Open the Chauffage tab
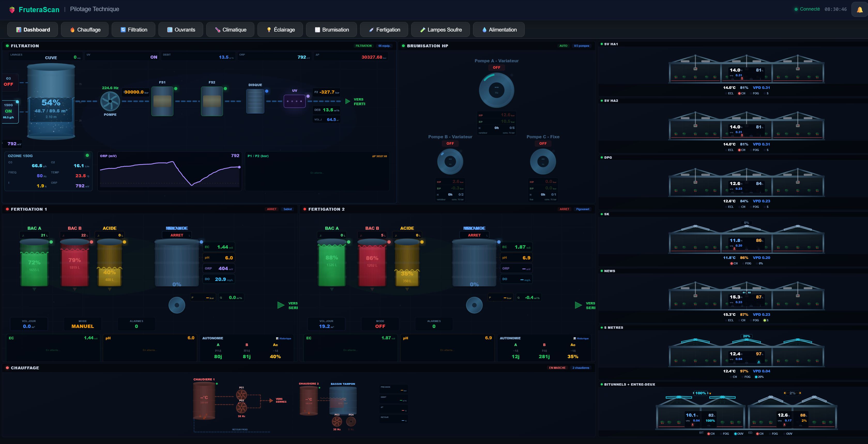 85,30
